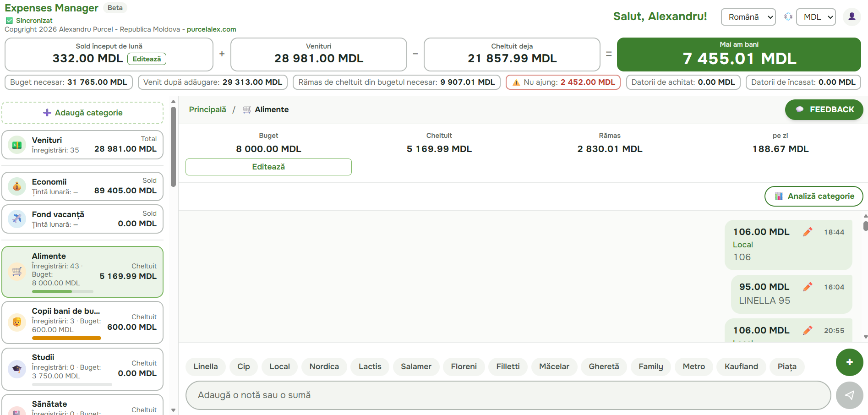Click the Studii graduation cap icon
This screenshot has height=415, width=868.
tap(17, 369)
